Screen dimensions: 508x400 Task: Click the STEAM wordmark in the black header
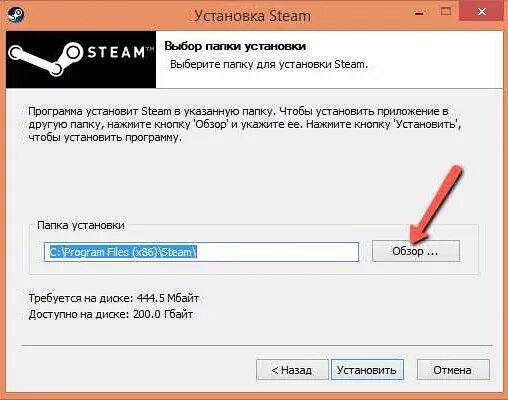116,53
